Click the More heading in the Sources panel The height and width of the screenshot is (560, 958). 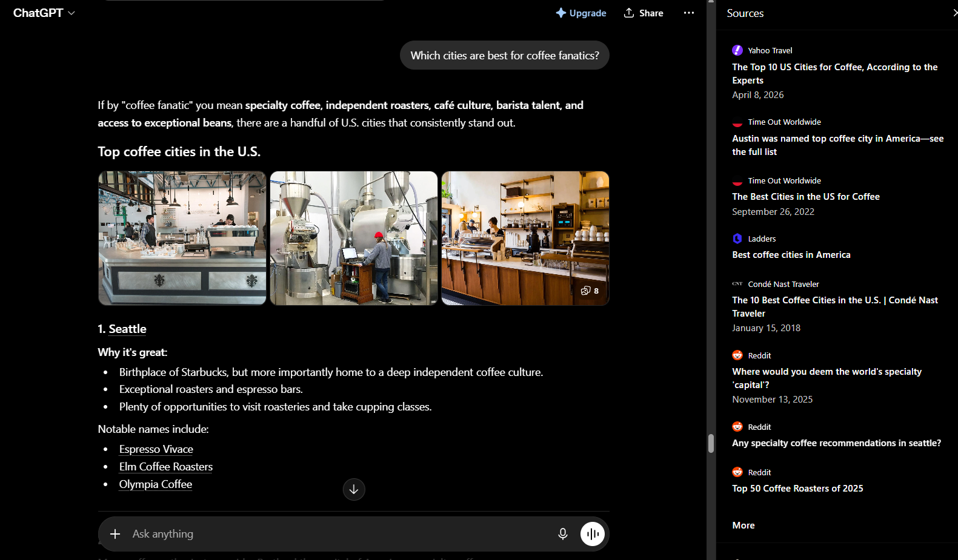tap(743, 525)
